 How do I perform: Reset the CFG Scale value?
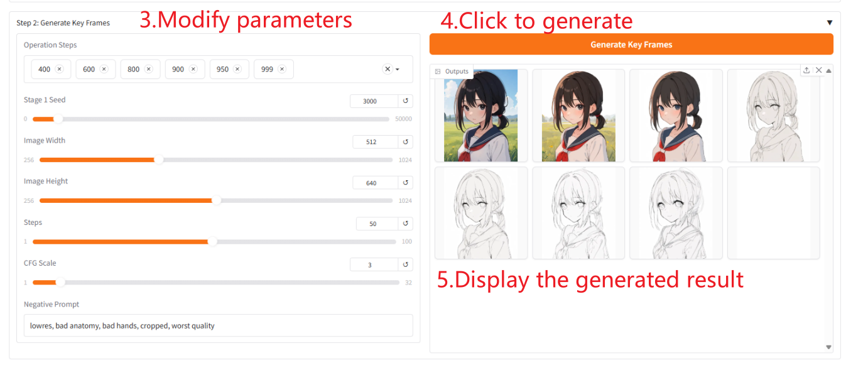pos(406,264)
